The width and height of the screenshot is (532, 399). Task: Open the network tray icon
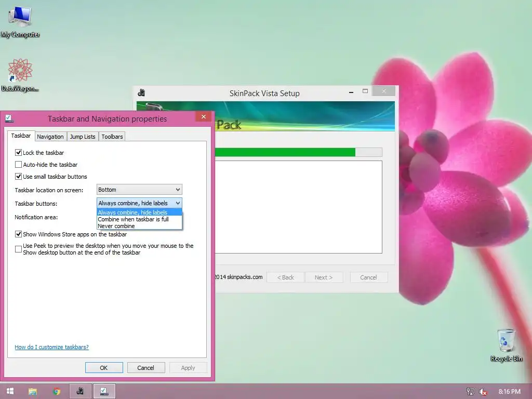point(471,392)
